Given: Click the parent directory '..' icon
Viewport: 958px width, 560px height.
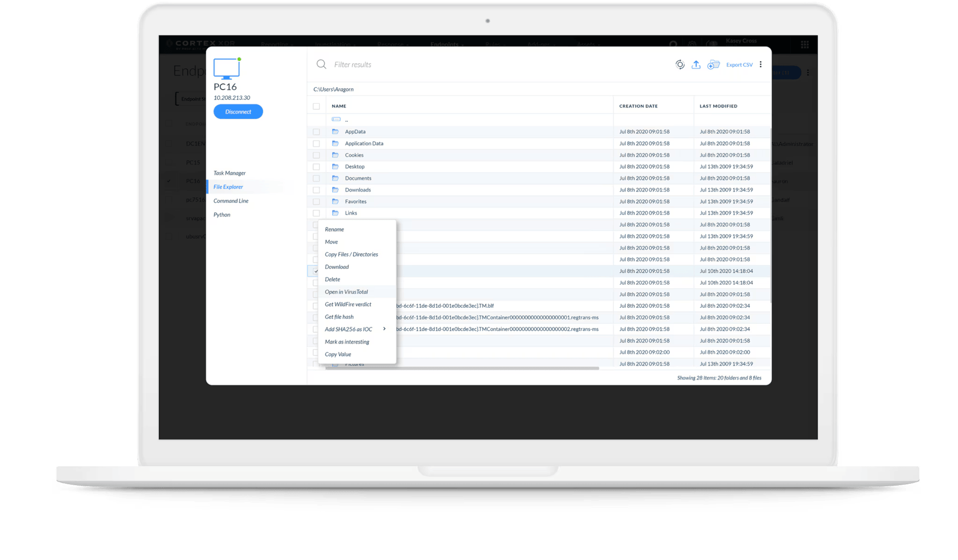Looking at the screenshot, I should click(x=336, y=120).
